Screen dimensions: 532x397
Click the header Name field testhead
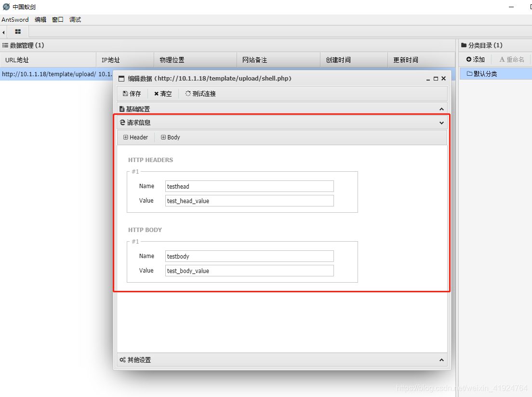[250, 186]
